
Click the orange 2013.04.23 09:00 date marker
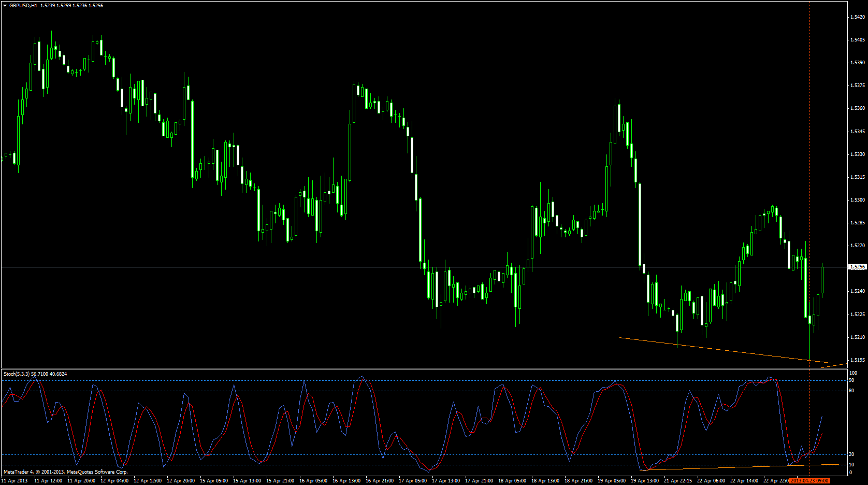pyautogui.click(x=809, y=481)
